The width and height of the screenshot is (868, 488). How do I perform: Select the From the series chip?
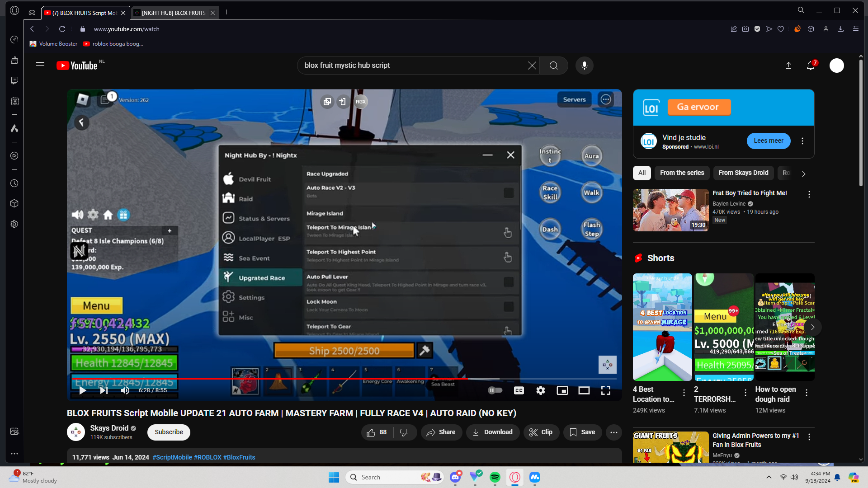coord(682,173)
